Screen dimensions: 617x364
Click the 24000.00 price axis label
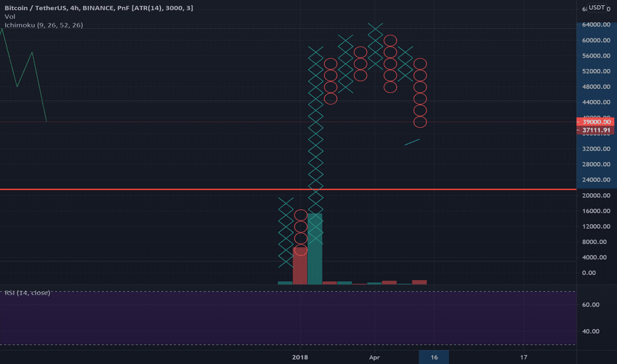coord(596,179)
